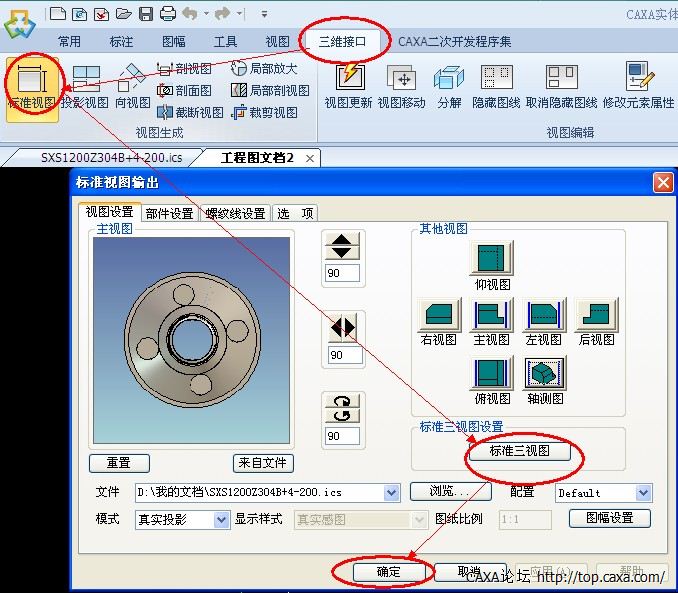Toggle the 右视图 view button
The height and width of the screenshot is (593, 678).
[439, 314]
